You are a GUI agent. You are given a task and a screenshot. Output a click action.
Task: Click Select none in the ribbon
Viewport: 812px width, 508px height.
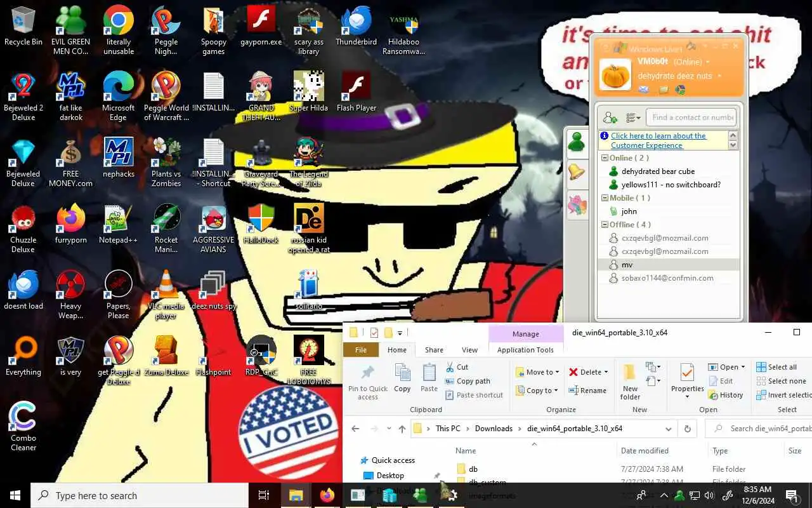tap(781, 381)
